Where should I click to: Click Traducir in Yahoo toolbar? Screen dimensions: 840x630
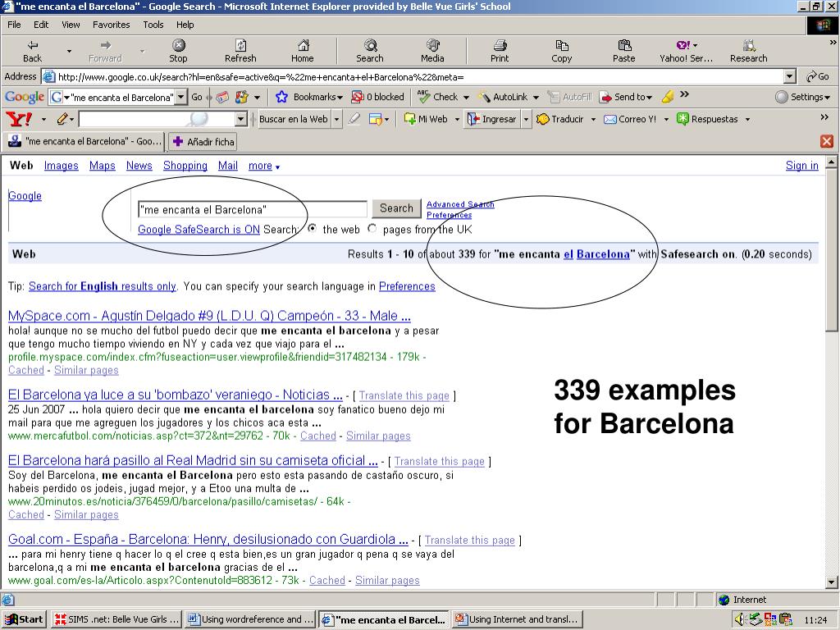(x=560, y=119)
